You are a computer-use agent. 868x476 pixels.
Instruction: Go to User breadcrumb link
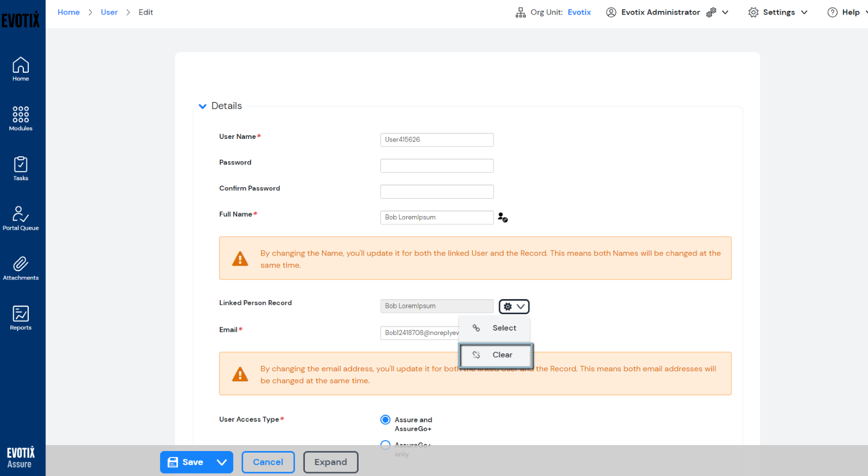(x=109, y=12)
